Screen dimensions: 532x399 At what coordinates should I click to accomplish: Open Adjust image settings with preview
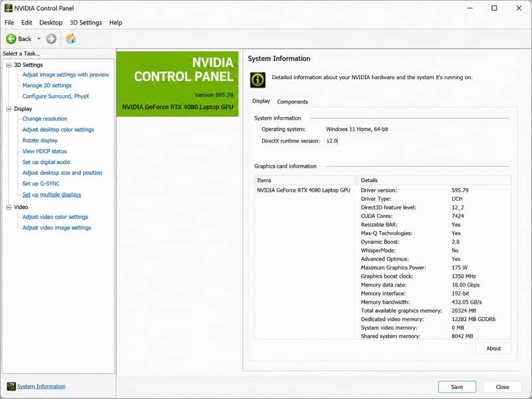66,74
